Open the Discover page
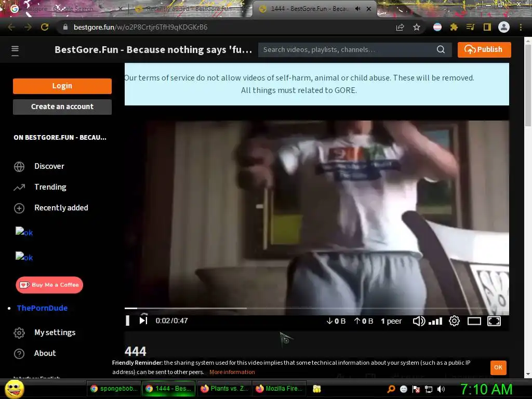The width and height of the screenshot is (532, 399). pyautogui.click(x=49, y=166)
